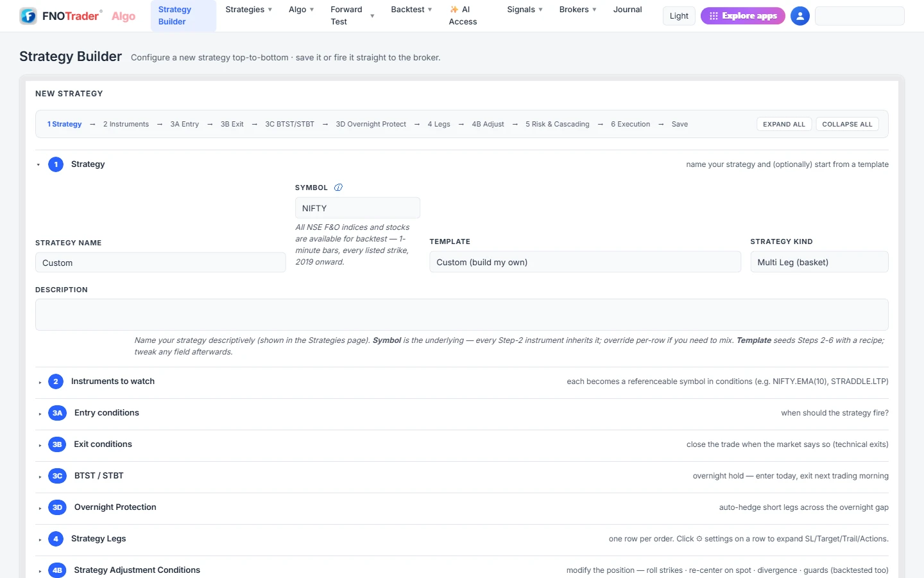The image size is (924, 578).
Task: Open the Template dropdown
Action: (585, 262)
